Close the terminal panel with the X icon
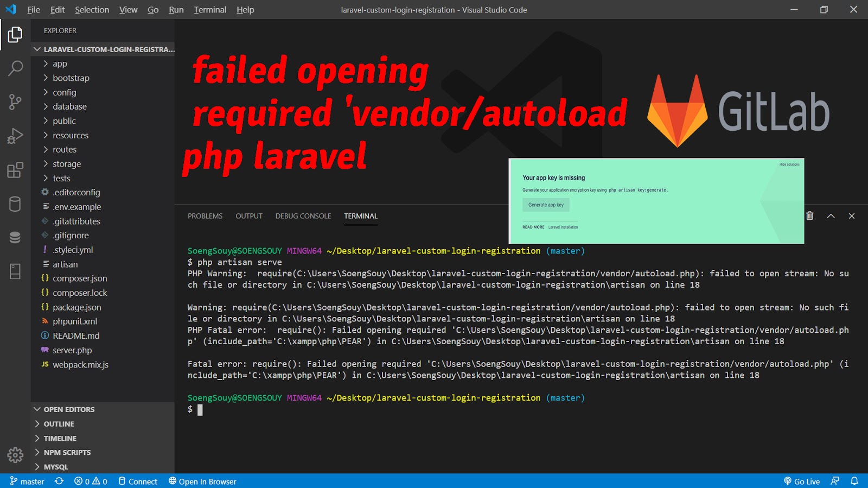The image size is (868, 488). coord(852,216)
